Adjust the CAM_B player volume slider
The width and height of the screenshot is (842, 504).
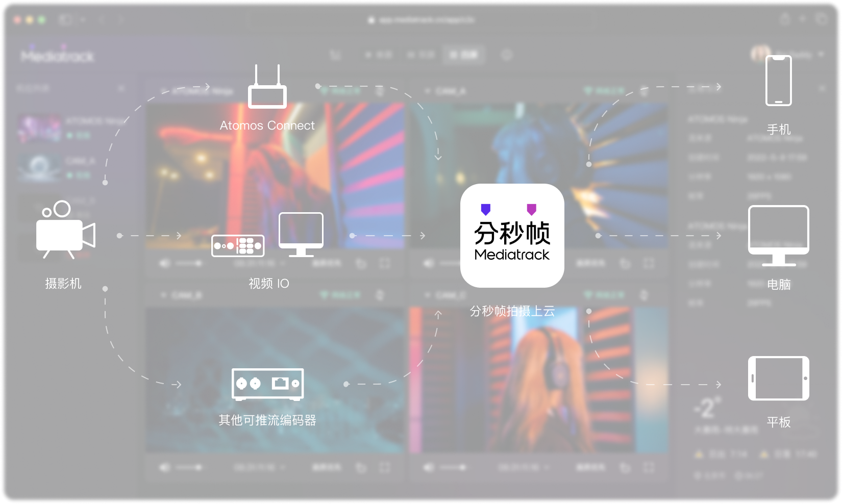(x=189, y=467)
